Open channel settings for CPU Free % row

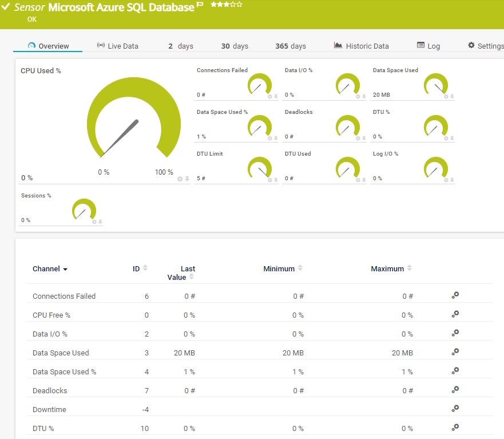(455, 314)
